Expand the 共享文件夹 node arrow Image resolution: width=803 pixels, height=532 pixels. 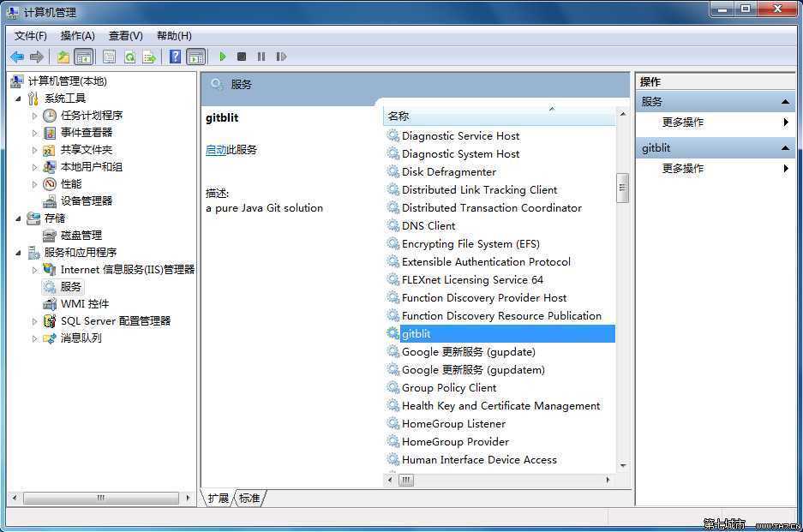click(x=34, y=150)
